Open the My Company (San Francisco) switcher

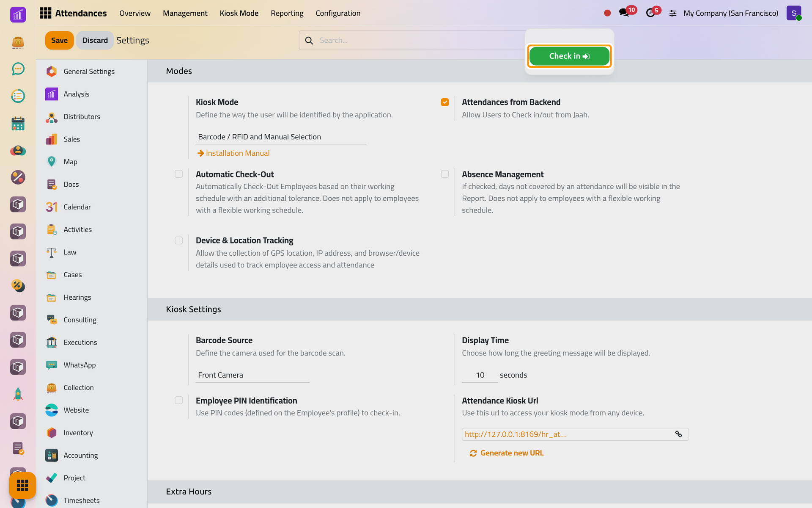731,13
